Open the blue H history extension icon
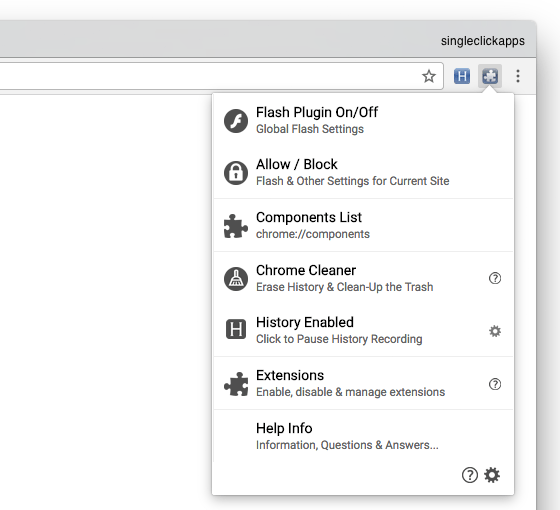This screenshot has width=560, height=510. tap(462, 76)
